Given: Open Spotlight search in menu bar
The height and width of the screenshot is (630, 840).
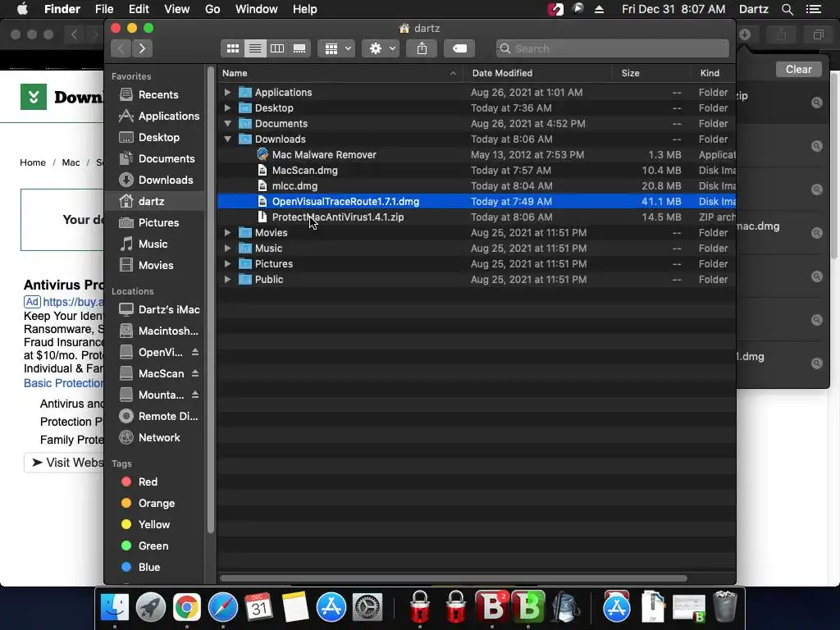Looking at the screenshot, I should click(787, 9).
